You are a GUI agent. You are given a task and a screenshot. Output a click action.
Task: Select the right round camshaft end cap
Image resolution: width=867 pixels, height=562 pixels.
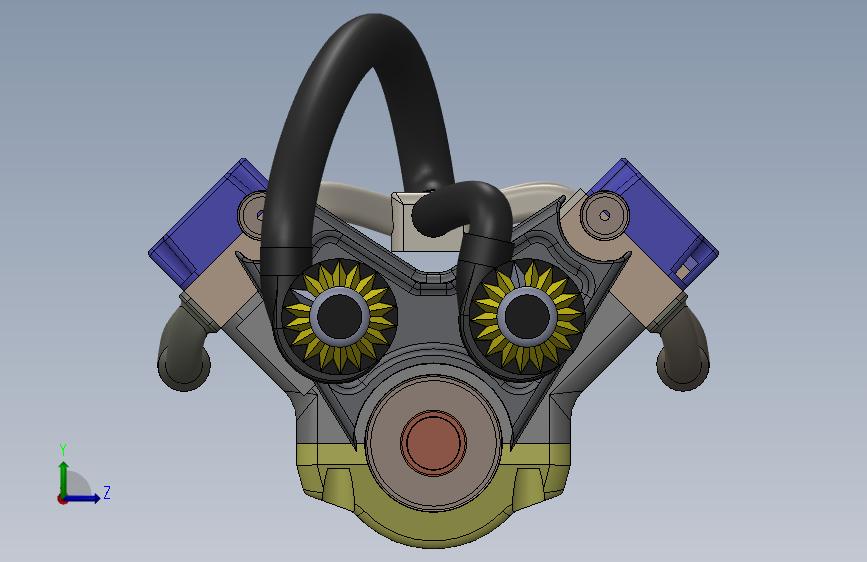(x=604, y=215)
